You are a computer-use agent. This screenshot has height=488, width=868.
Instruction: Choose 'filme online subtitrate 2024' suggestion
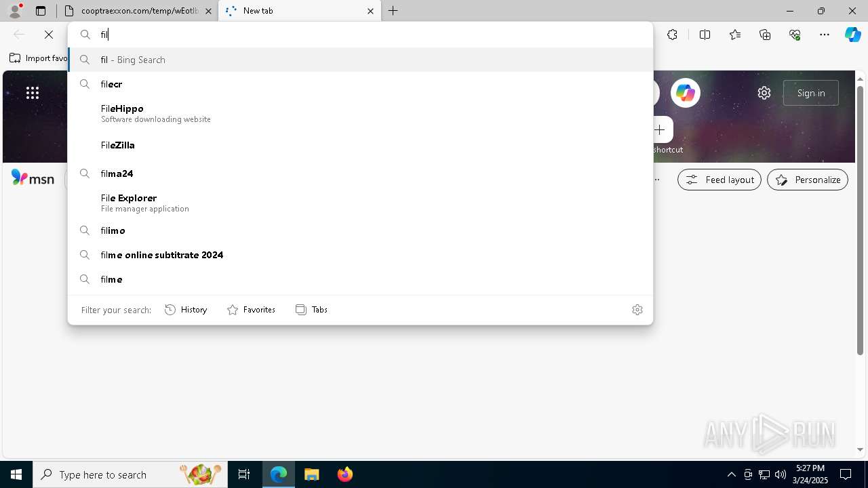(x=360, y=255)
